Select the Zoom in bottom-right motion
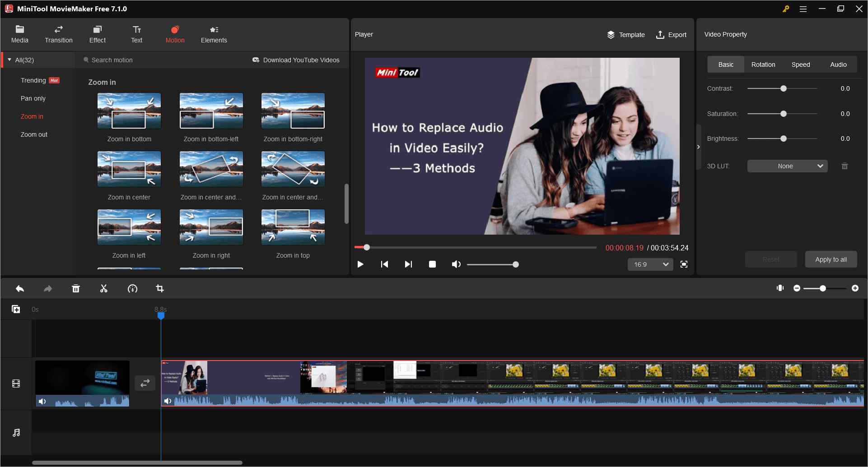Screen dimensions: 868x467 click(293, 111)
